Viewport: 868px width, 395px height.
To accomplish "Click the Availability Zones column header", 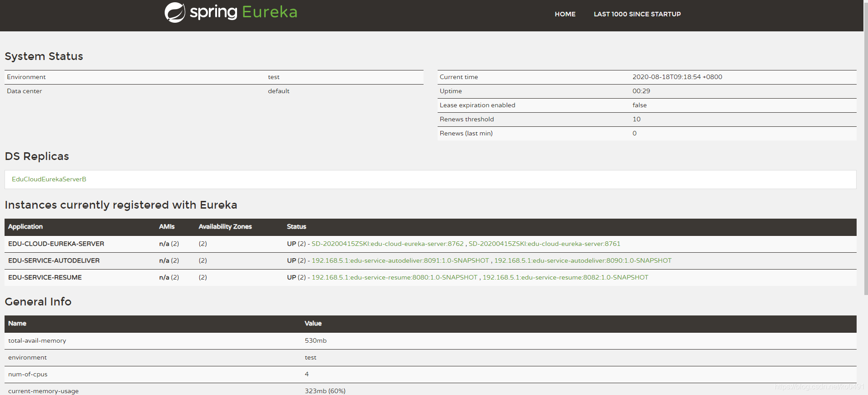I will click(x=225, y=226).
